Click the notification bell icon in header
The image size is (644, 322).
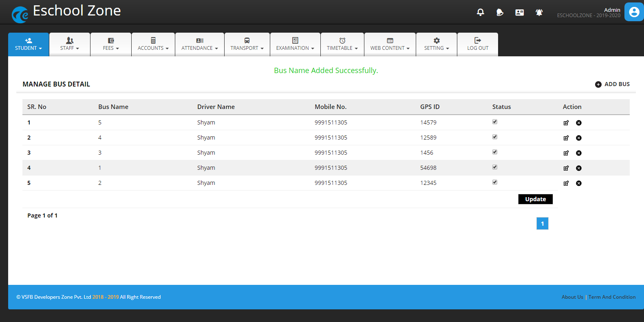481,12
